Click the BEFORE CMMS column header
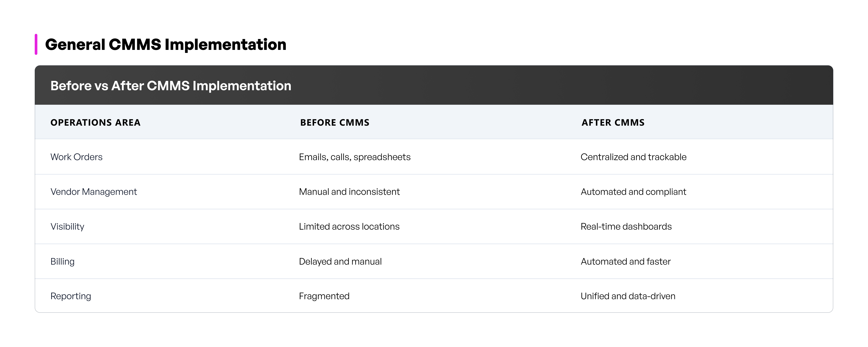 335,123
